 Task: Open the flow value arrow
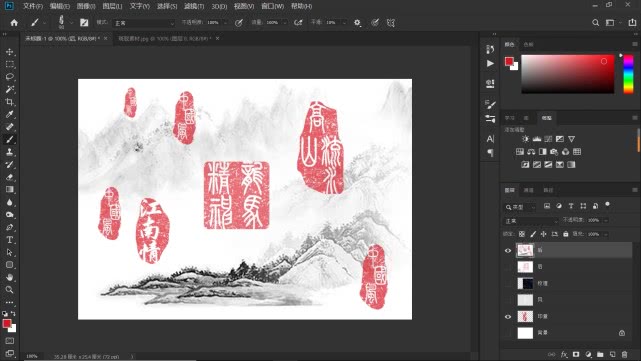(285, 23)
